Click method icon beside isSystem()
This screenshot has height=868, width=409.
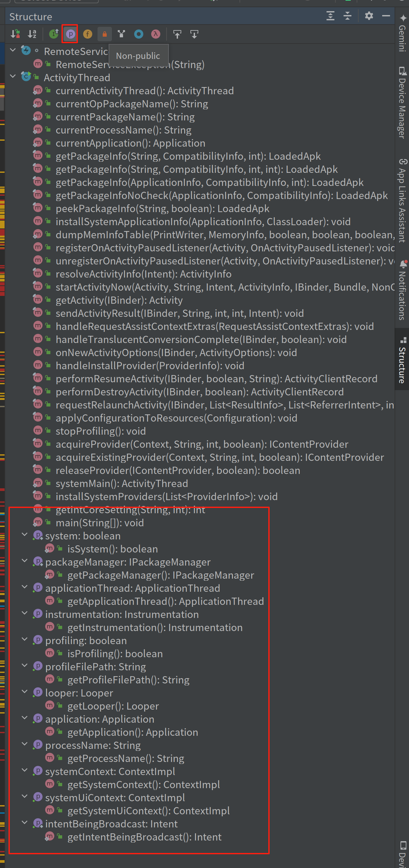49,549
